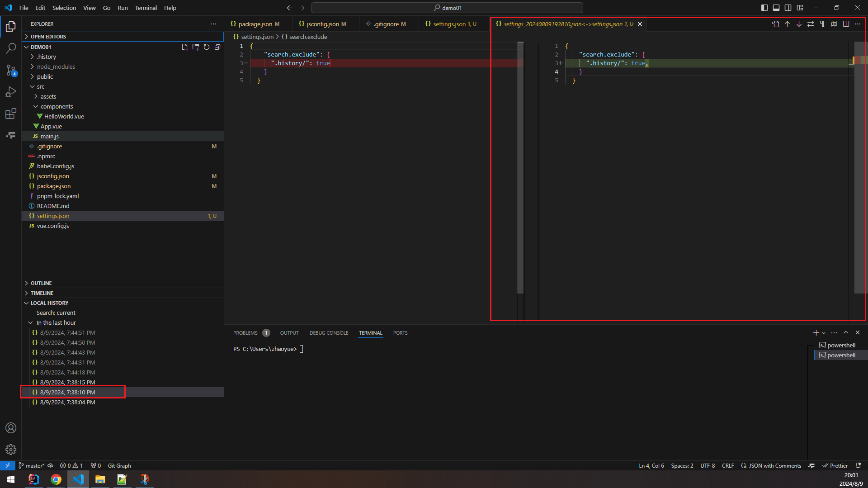The width and height of the screenshot is (868, 488).
Task: Open Git Graph from status bar
Action: tap(119, 465)
